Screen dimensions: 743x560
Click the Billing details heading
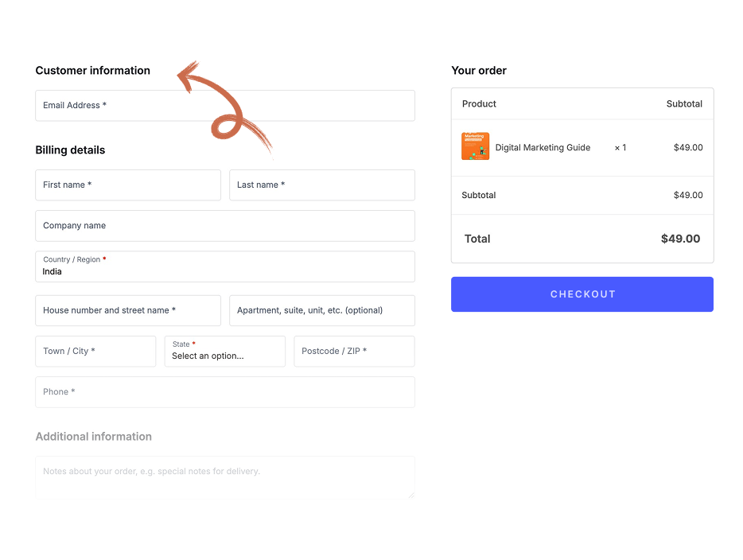(70, 150)
